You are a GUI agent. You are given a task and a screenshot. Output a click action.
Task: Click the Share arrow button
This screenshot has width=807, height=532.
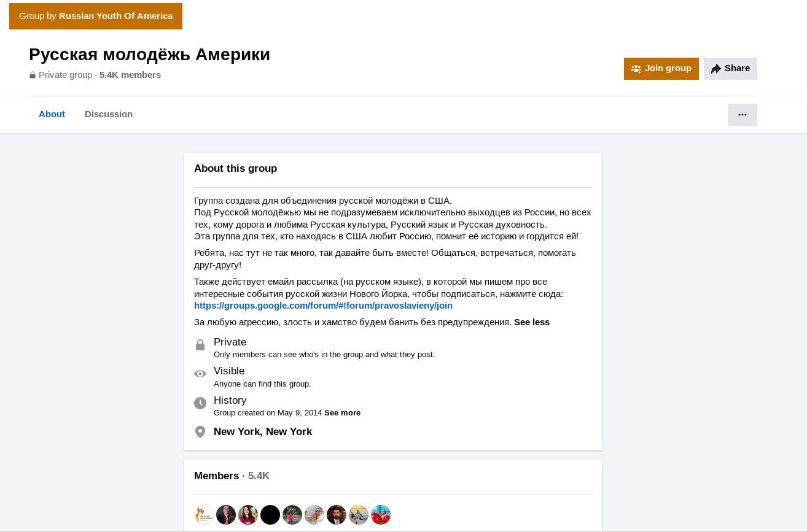tap(730, 69)
